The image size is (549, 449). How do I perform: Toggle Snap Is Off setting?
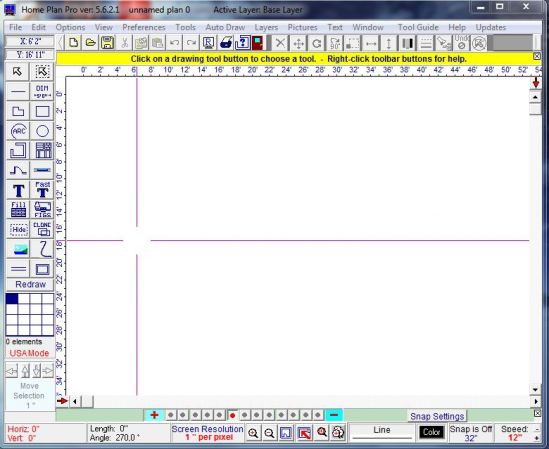point(471,433)
